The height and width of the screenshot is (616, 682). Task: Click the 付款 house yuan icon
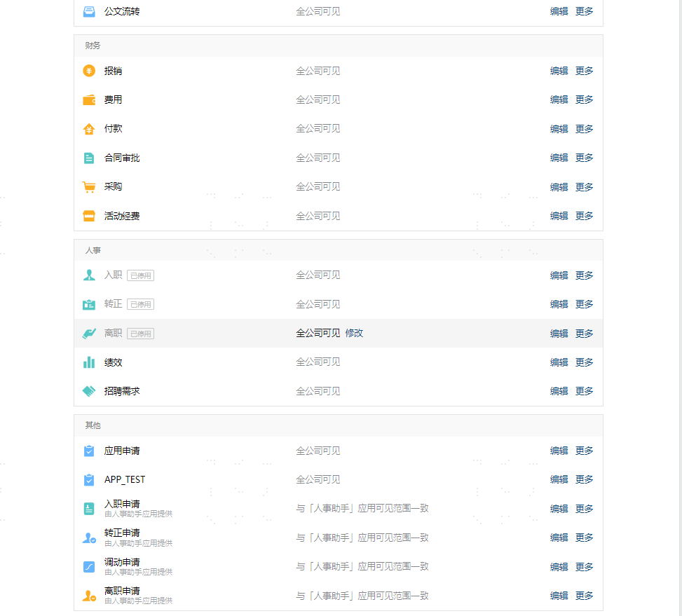[x=89, y=129]
